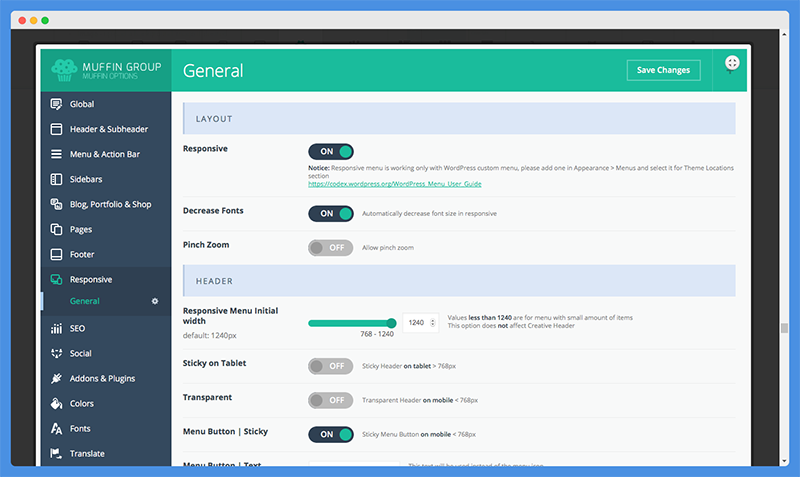
Task: Open the Global menu section
Action: [x=106, y=104]
